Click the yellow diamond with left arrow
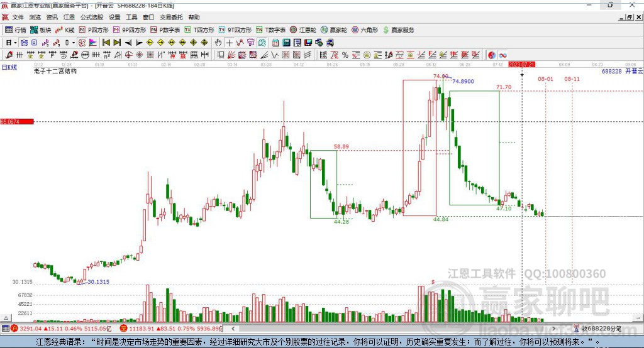This screenshot has width=644, height=348. coord(150,43)
